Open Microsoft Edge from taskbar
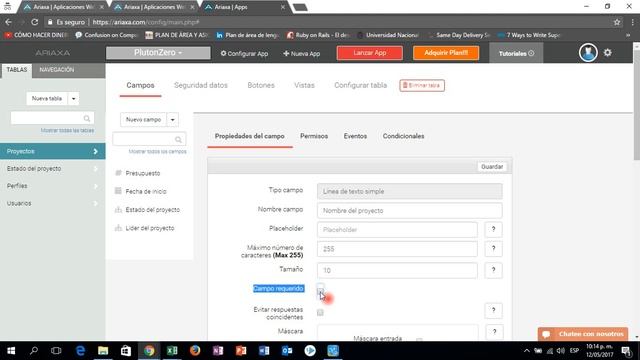 click(80, 351)
